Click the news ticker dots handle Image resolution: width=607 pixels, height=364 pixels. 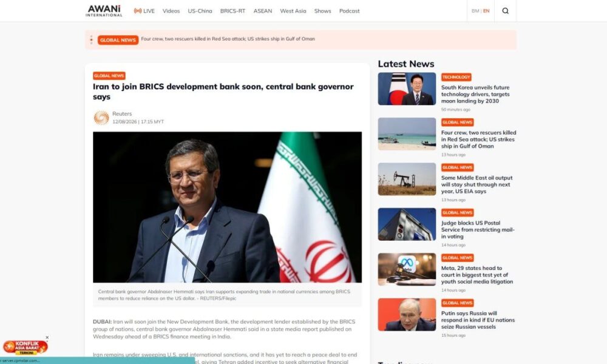point(92,40)
